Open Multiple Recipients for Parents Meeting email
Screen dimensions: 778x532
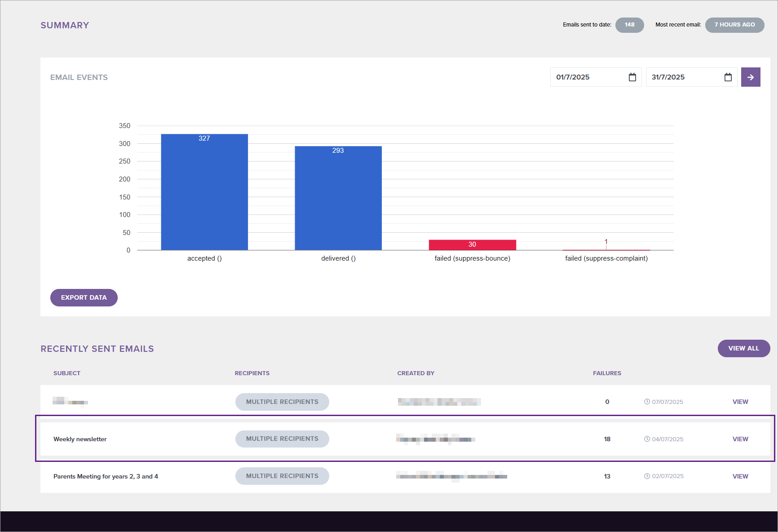click(282, 476)
